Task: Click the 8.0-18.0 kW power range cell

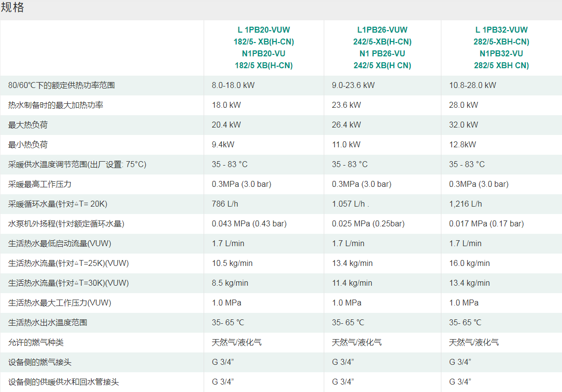Action: coord(233,86)
